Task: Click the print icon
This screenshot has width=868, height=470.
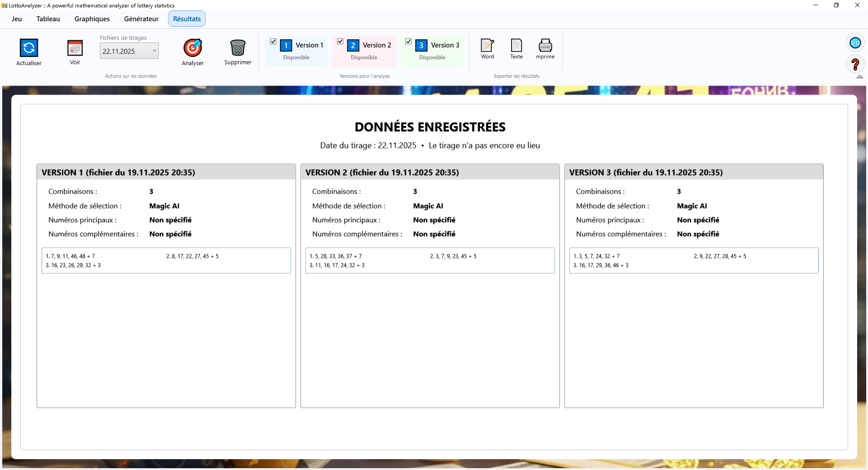Action: (545, 45)
